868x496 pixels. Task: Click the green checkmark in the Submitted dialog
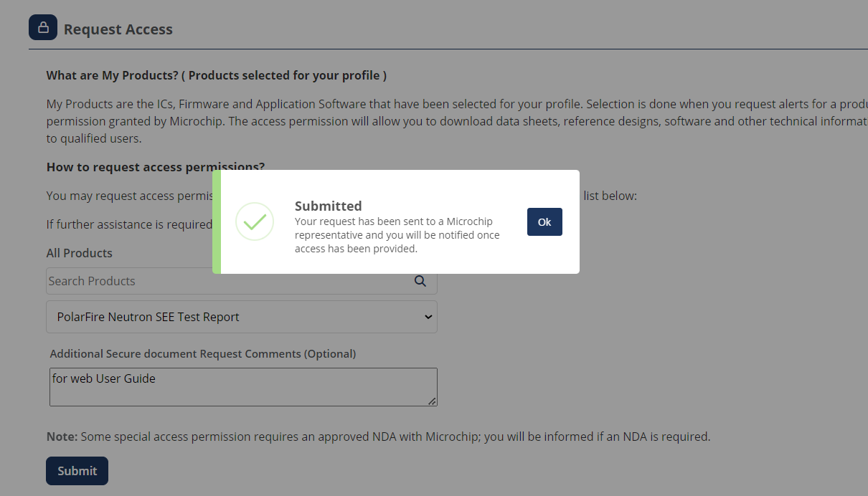(255, 221)
